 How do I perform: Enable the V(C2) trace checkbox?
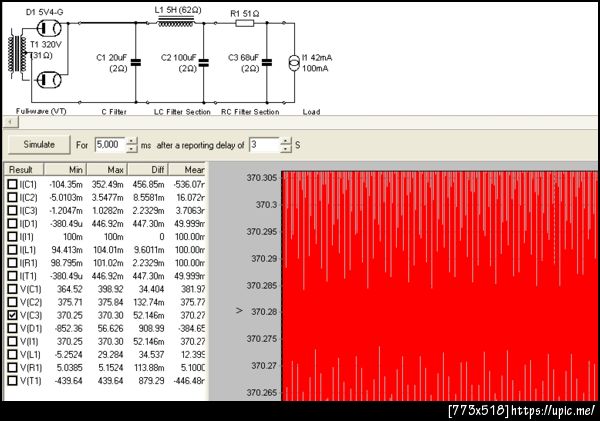[13, 302]
